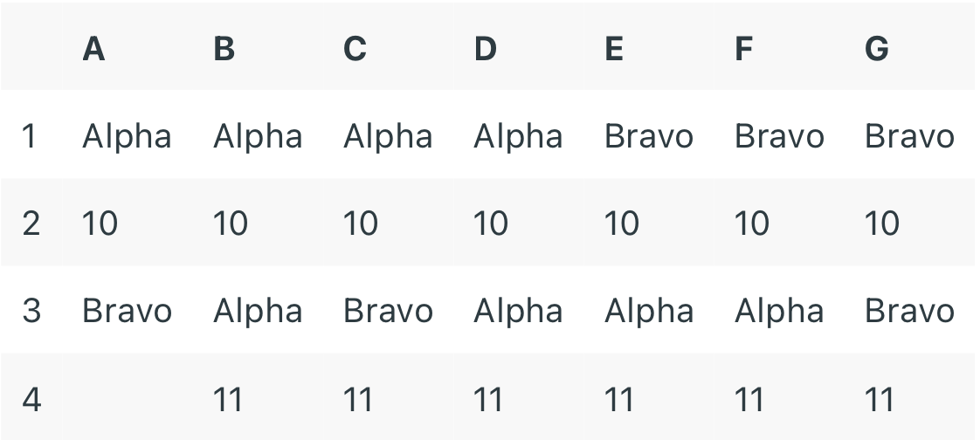Select row 1 header
980x440 pixels.
click(30, 136)
